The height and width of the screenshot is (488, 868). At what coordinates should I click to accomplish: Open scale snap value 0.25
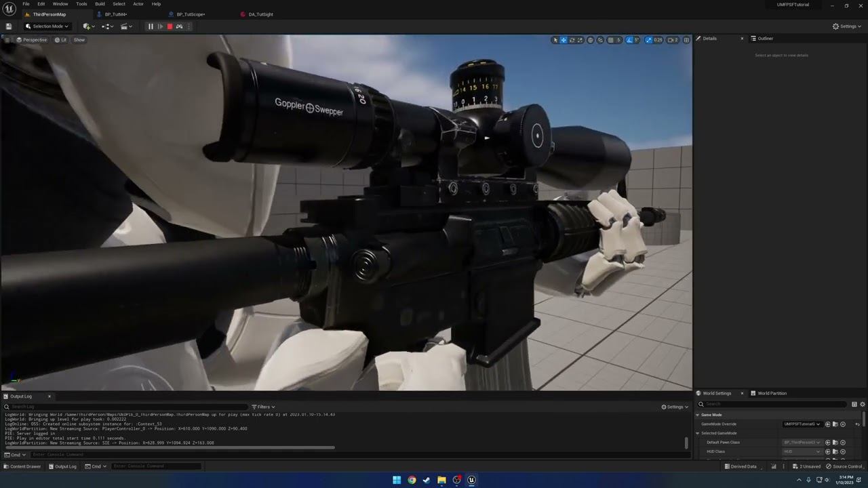[658, 40]
